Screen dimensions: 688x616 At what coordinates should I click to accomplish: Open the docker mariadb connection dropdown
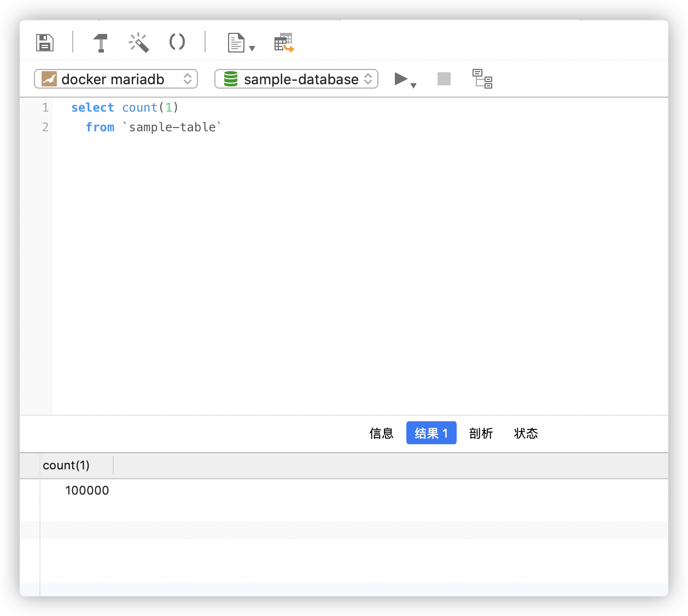[116, 79]
